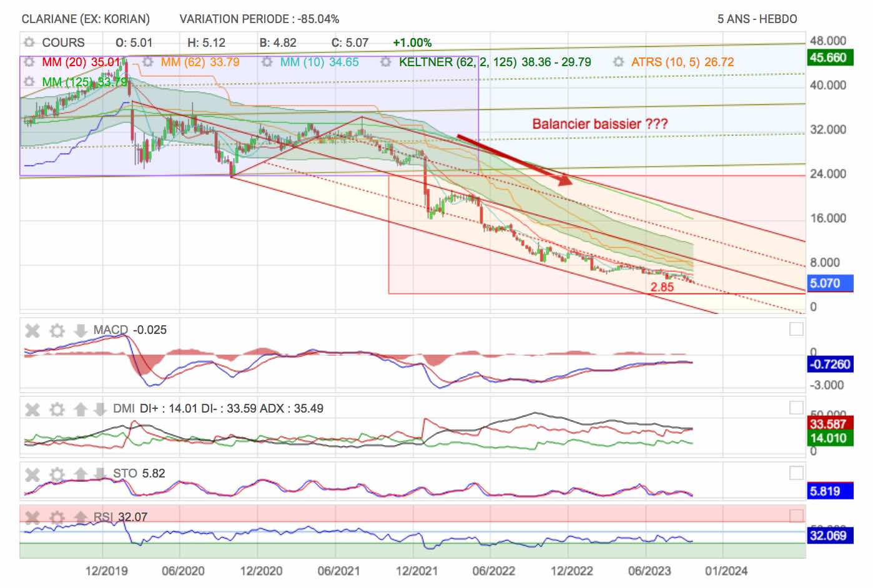Viewport: 873px width, 588px height.
Task: Open the MACD panel settings gear
Action: click(x=57, y=330)
